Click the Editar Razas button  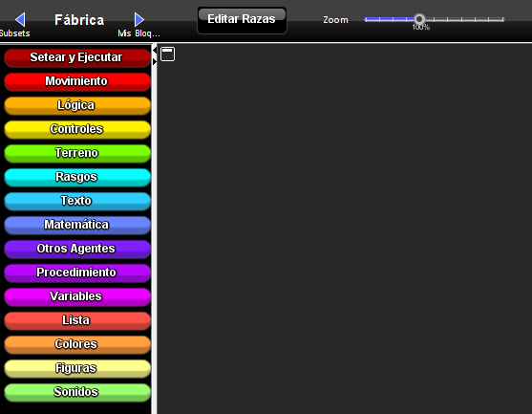point(242,20)
